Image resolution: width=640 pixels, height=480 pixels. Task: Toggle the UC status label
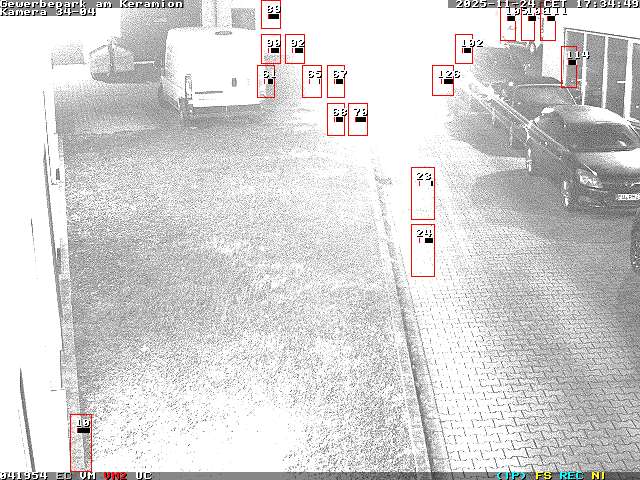(143, 475)
